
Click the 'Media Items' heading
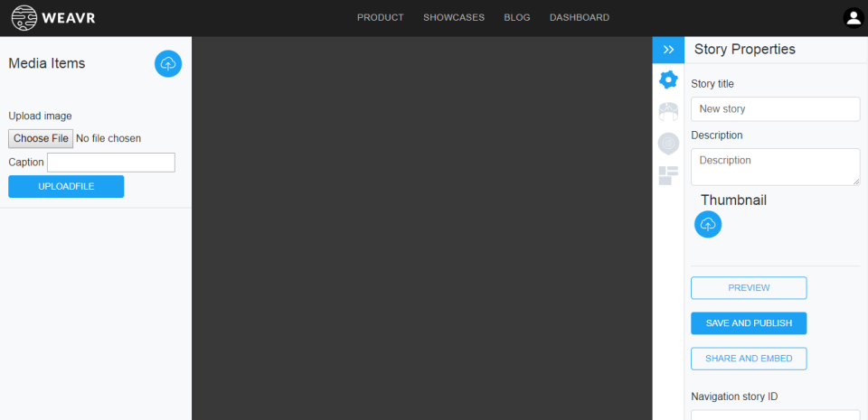coord(47,63)
